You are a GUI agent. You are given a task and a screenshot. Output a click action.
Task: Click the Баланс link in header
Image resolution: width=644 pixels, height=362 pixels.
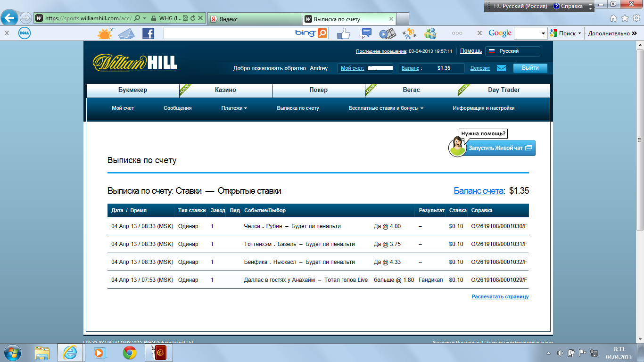(410, 68)
